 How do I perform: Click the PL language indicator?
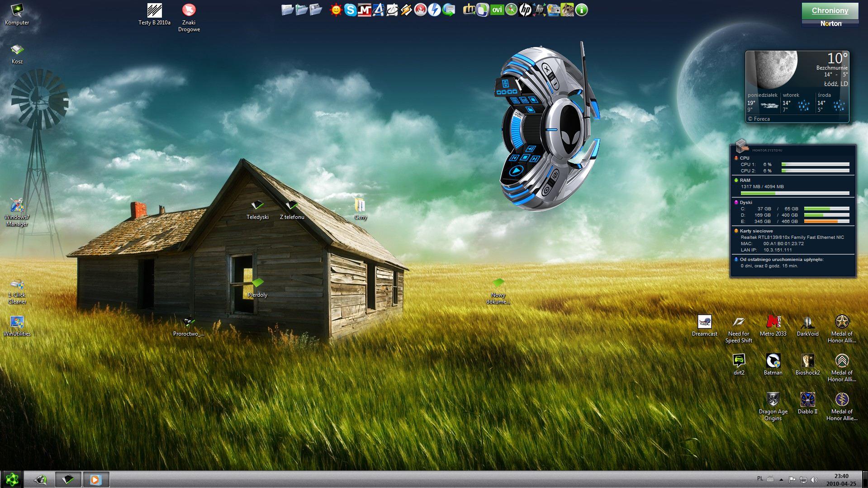(x=760, y=479)
